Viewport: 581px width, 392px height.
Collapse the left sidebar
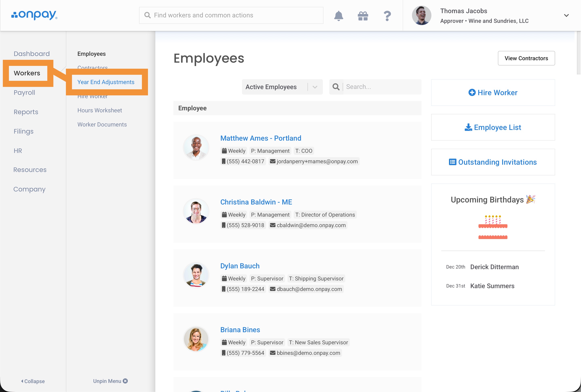point(33,381)
